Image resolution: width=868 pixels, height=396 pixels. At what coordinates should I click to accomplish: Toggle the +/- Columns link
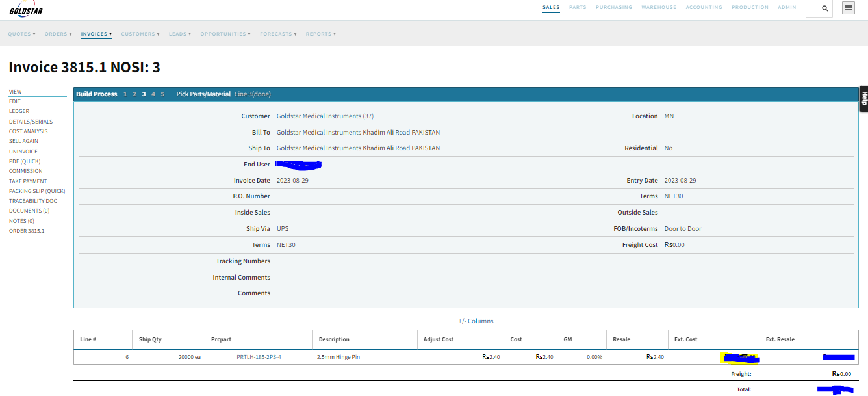476,321
